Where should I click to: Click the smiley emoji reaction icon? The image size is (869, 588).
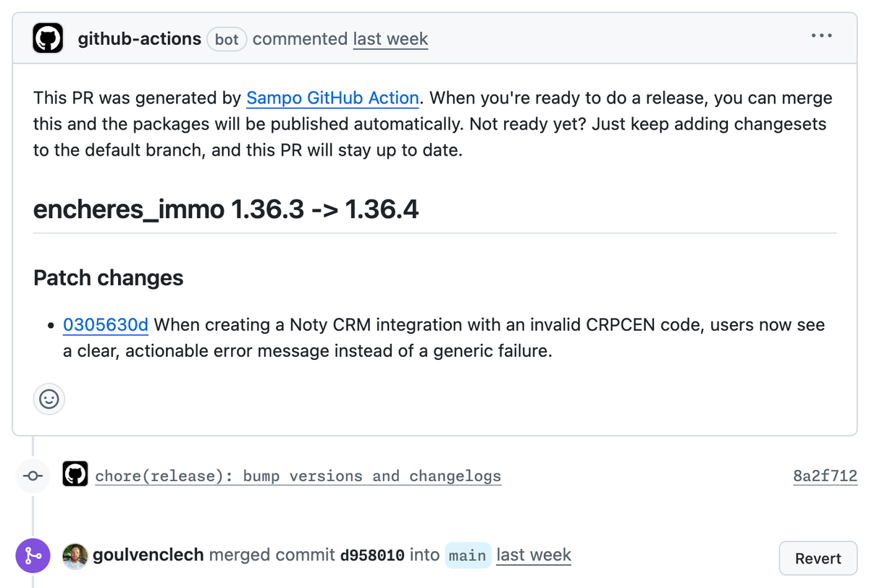click(x=49, y=399)
